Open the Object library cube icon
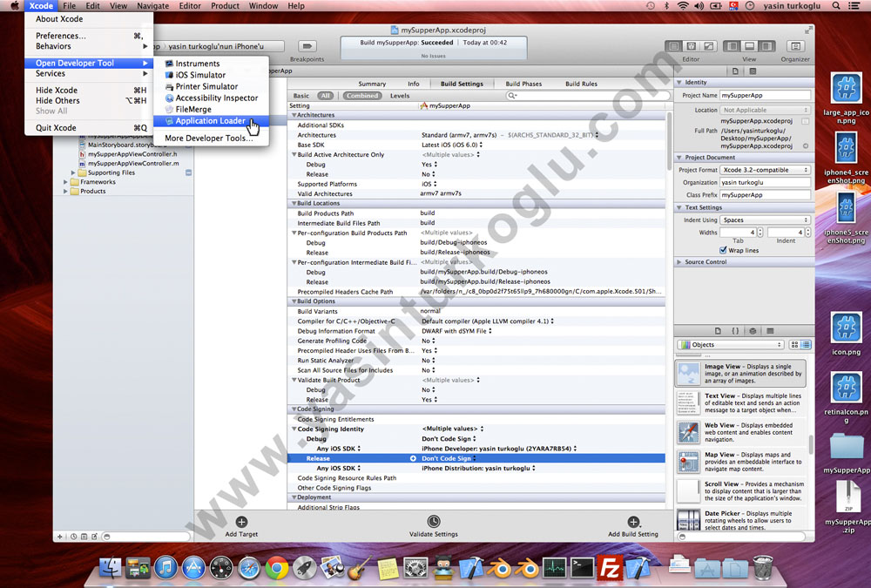871x588 pixels. (x=753, y=331)
